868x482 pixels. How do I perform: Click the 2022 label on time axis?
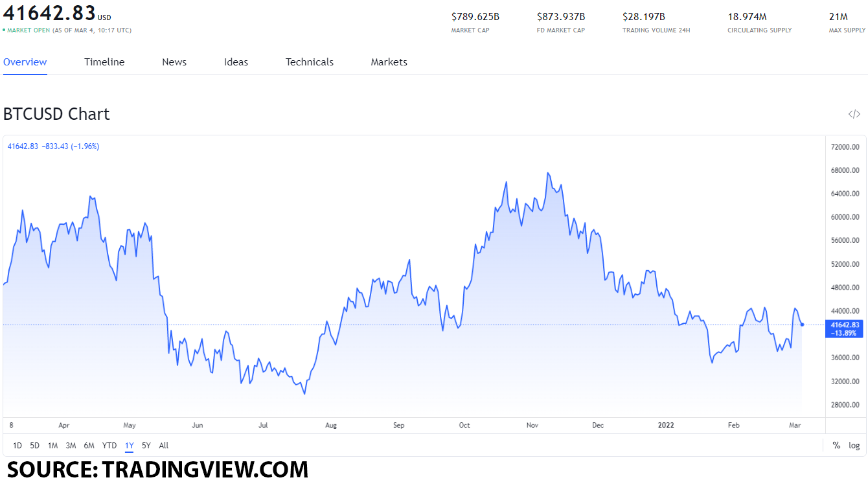[x=666, y=426]
